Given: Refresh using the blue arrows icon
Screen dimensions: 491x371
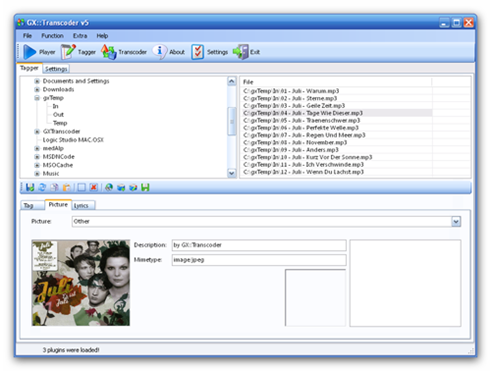Looking at the screenshot, I should tap(42, 187).
